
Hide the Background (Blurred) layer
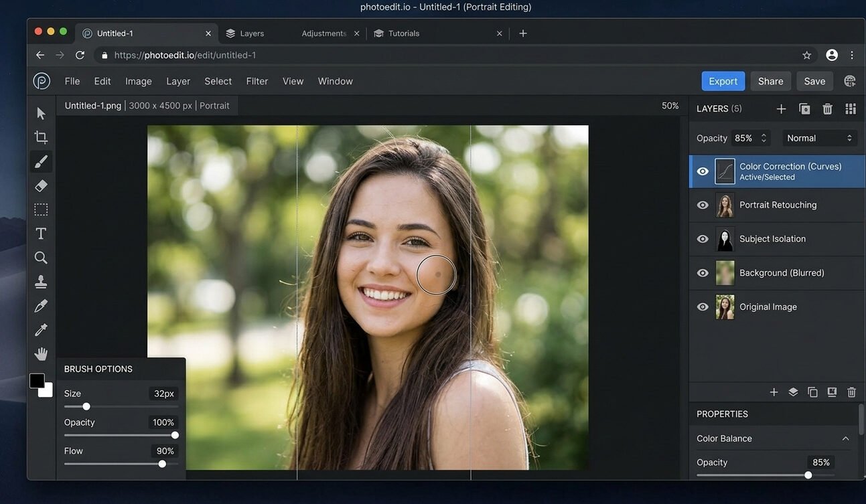(x=703, y=273)
